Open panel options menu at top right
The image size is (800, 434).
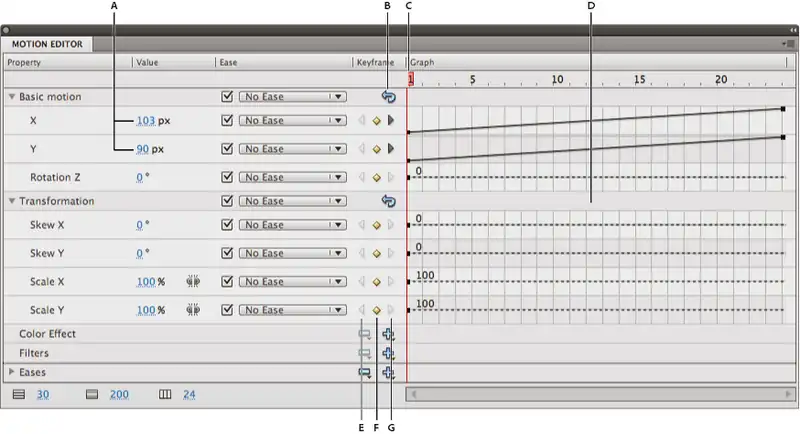788,44
